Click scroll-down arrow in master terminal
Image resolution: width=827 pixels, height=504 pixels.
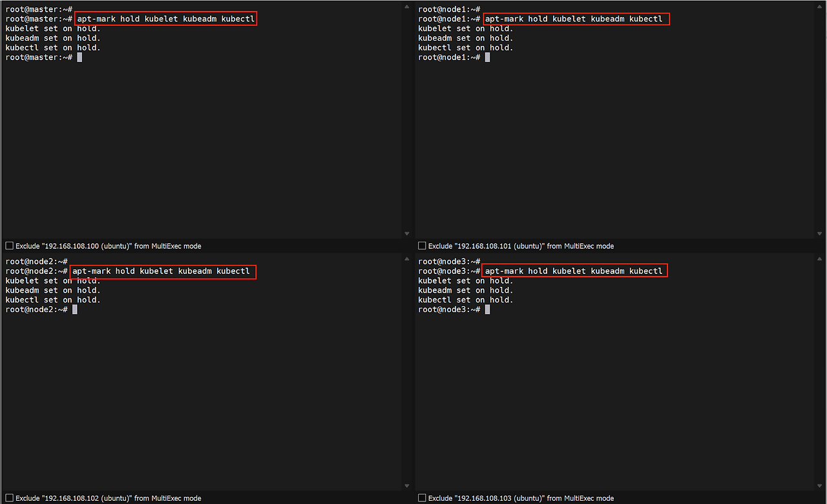407,233
